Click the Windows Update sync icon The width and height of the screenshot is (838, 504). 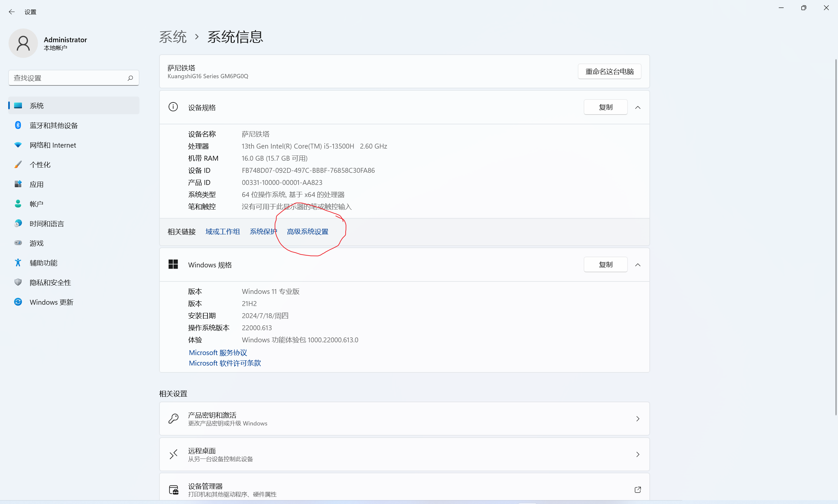[18, 302]
